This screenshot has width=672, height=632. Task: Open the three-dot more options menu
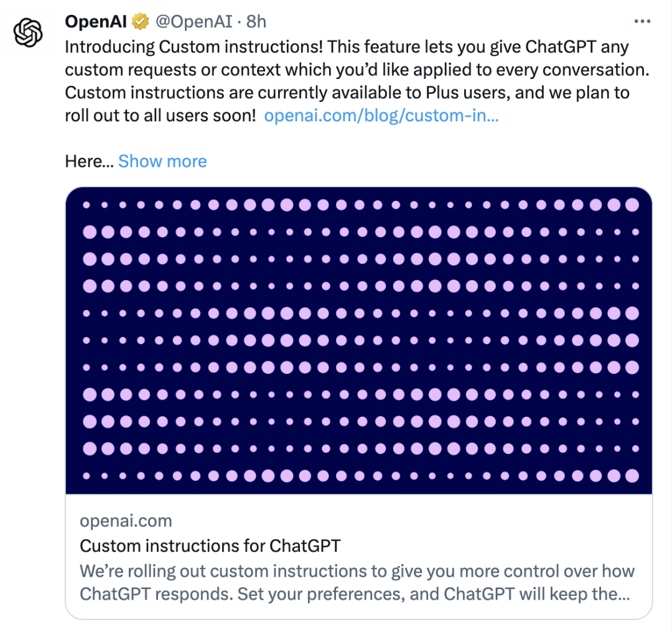(642, 21)
